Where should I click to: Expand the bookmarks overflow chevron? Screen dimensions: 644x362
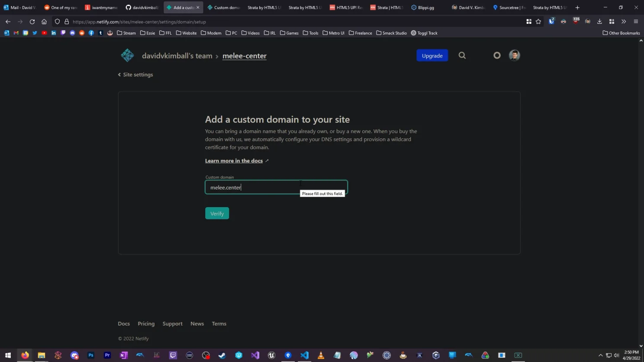[x=623, y=21]
